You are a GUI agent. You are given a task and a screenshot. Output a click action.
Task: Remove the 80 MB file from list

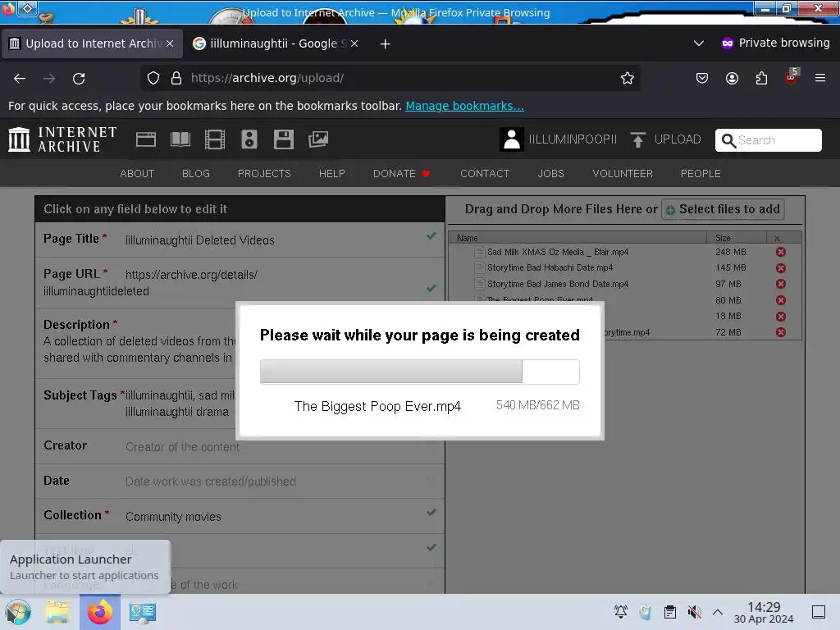pyautogui.click(x=781, y=300)
